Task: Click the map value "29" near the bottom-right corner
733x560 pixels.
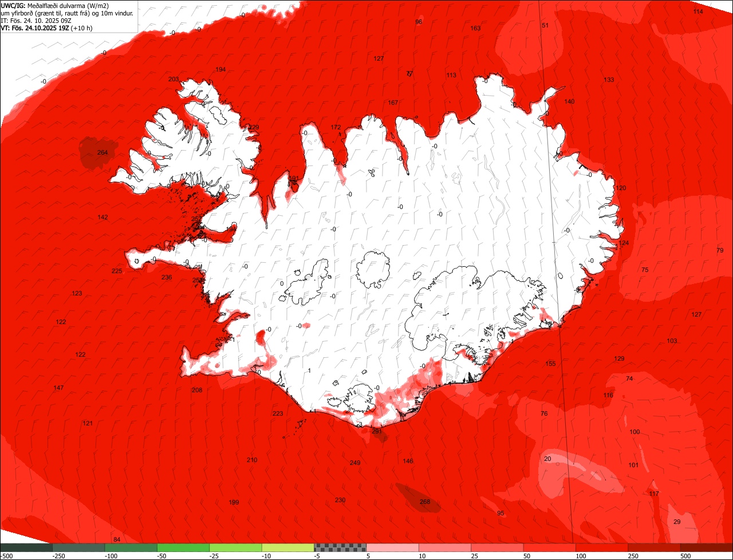Action: (x=677, y=522)
